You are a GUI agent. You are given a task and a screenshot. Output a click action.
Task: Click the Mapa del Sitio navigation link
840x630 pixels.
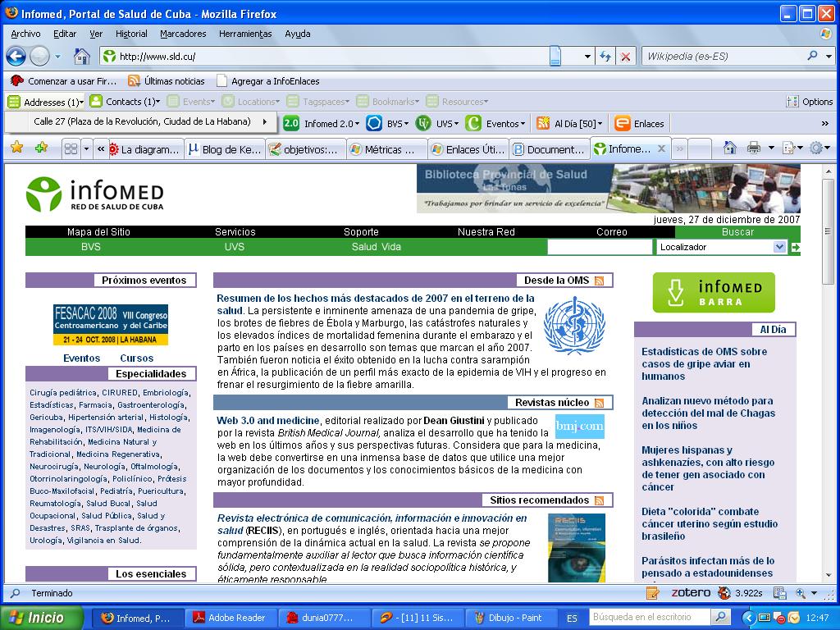(x=98, y=232)
